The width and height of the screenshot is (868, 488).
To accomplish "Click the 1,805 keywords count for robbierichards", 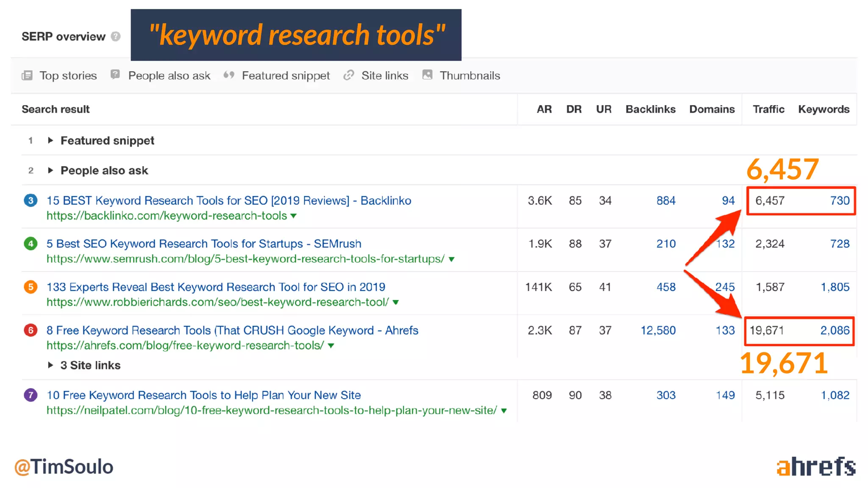I will 835,287.
